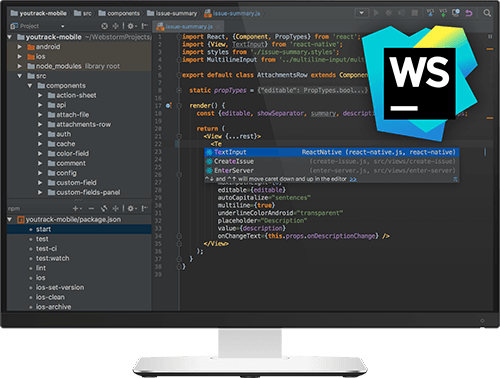Click youtrack-mobile breadcrumb in navigation bar
This screenshot has width=500, height=378.
point(38,13)
